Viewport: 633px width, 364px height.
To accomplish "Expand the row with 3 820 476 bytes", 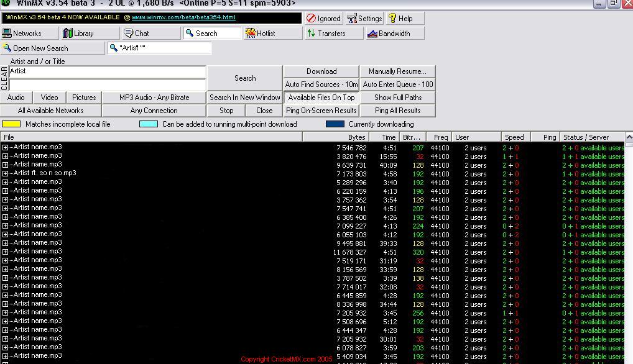I will (5, 157).
